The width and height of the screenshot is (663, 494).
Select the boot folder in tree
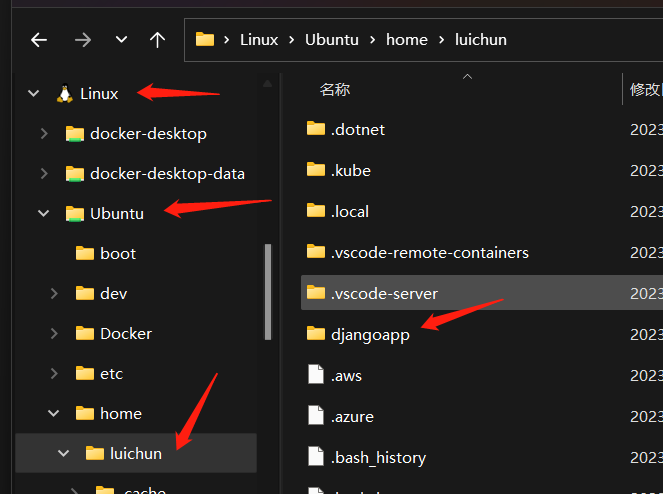[117, 253]
